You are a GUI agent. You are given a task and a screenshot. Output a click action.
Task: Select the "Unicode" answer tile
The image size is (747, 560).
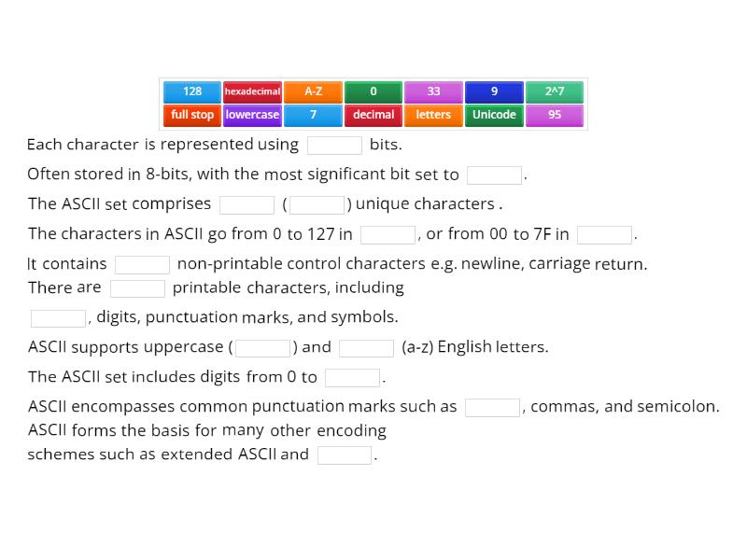point(494,115)
